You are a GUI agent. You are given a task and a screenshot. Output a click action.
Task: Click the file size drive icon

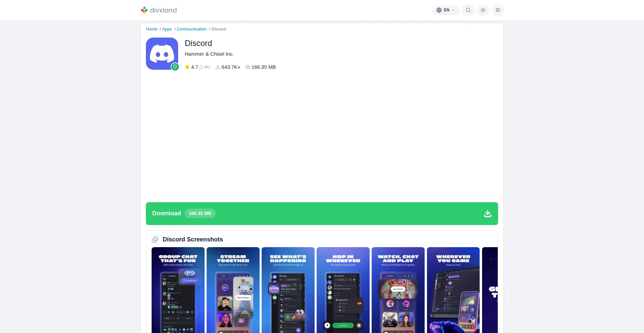pyautogui.click(x=248, y=67)
